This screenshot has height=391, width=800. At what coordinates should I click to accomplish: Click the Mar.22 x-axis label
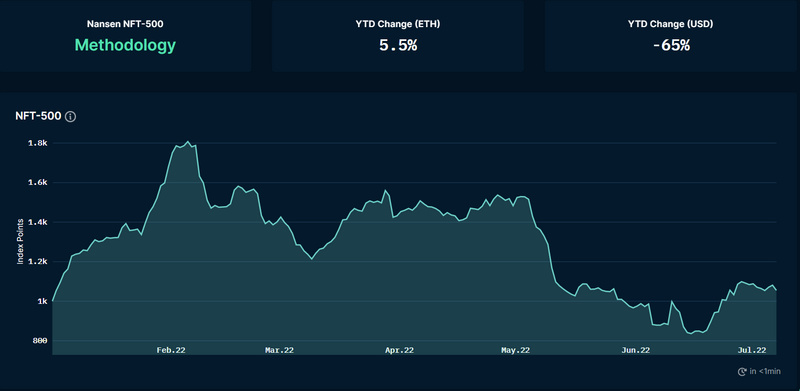279,350
